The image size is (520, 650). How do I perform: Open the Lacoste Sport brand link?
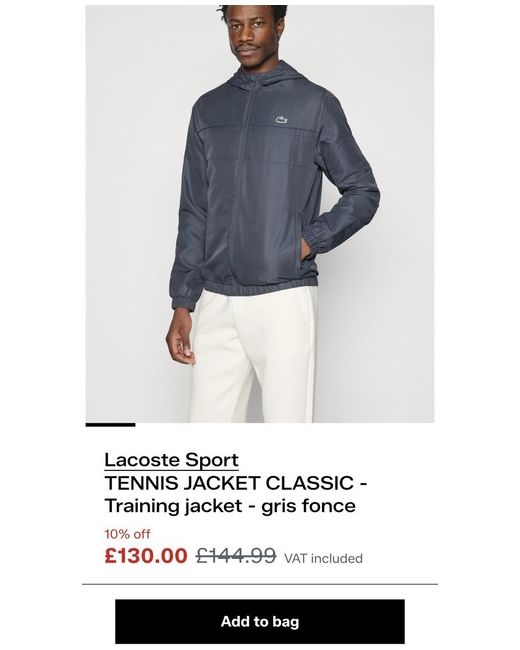171,460
